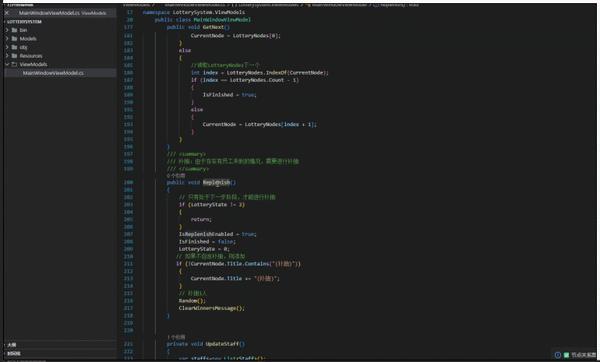Viewport: 600px width, 362px height.
Task: Select the Resources folder label
Action: click(x=31, y=56)
